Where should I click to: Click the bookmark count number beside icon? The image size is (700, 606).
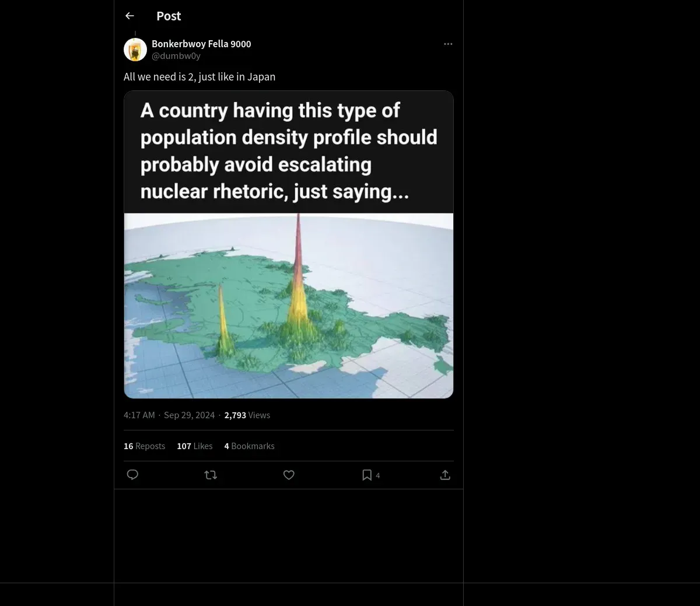click(x=378, y=476)
